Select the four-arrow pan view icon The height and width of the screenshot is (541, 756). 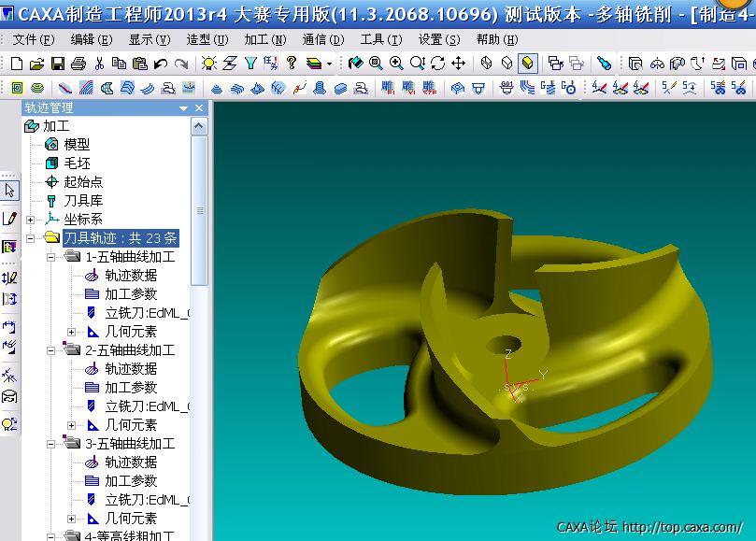[x=458, y=64]
